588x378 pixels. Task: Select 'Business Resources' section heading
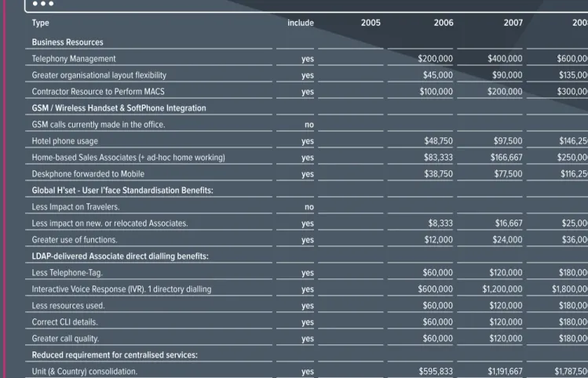tap(68, 42)
